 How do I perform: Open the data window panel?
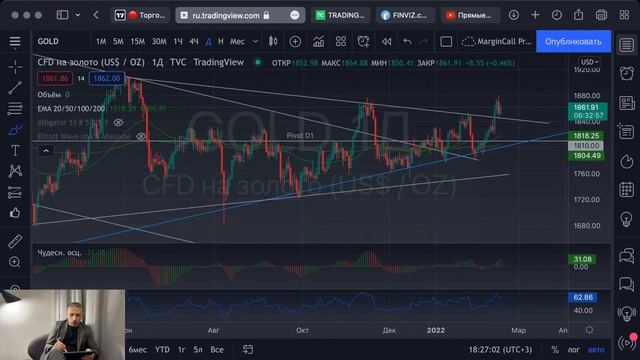pyautogui.click(x=627, y=132)
